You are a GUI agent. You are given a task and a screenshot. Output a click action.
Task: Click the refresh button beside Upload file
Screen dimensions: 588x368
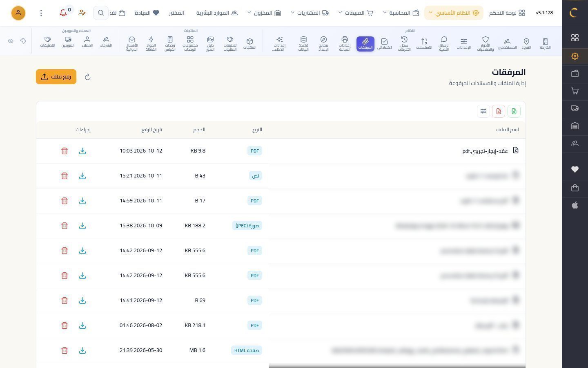[x=87, y=77]
